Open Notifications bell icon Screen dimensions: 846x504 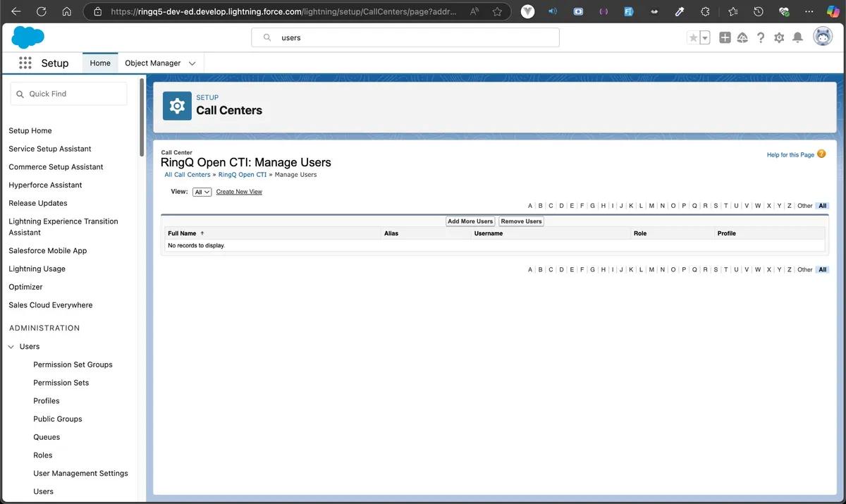[x=797, y=38]
